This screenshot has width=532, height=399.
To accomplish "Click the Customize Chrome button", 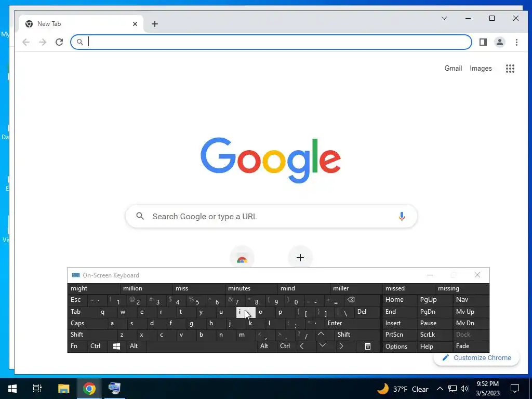I will [x=476, y=357].
